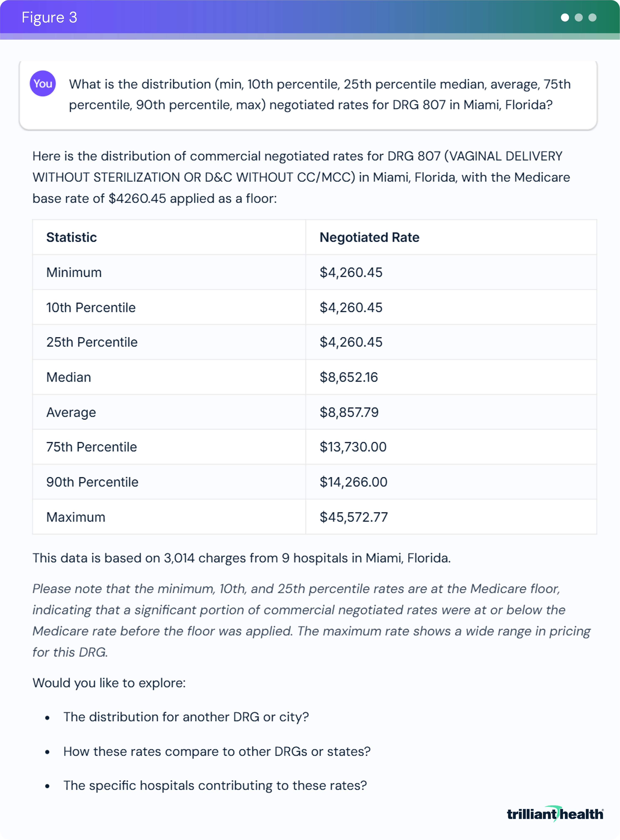Click the "Statistic" column header
This screenshot has height=840, width=620.
click(71, 237)
